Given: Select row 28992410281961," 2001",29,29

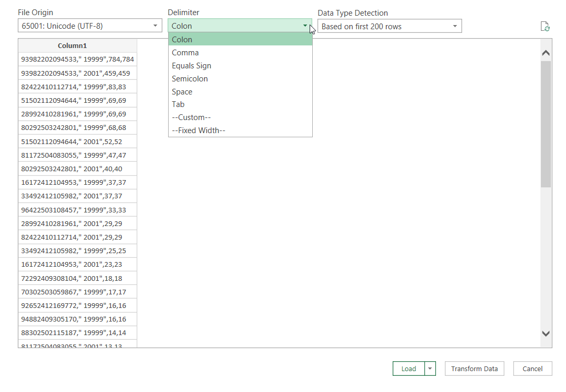Looking at the screenshot, I should tap(77, 223).
